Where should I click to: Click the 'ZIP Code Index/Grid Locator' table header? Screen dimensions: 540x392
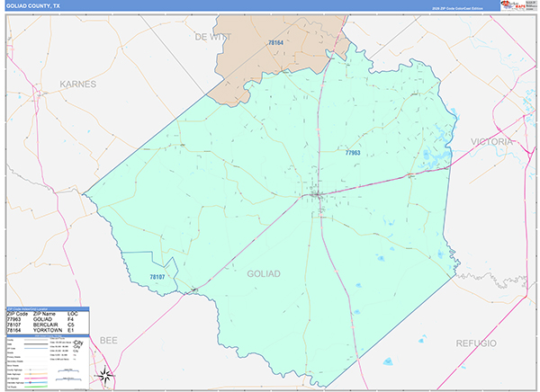[48, 309]
